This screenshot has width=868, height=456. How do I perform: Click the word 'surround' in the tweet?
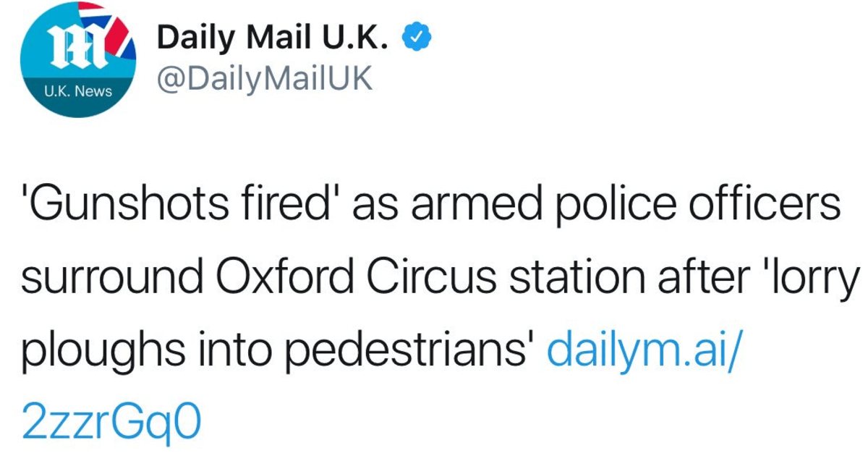point(110,278)
